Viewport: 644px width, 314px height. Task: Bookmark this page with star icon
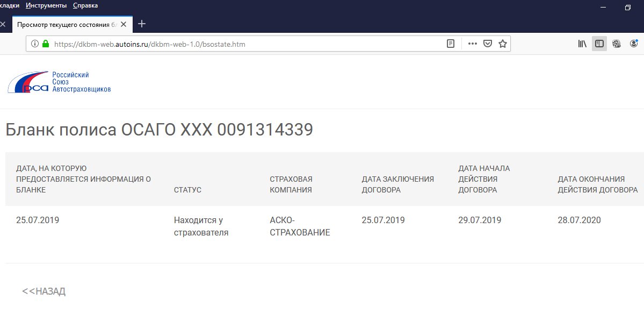click(x=502, y=44)
